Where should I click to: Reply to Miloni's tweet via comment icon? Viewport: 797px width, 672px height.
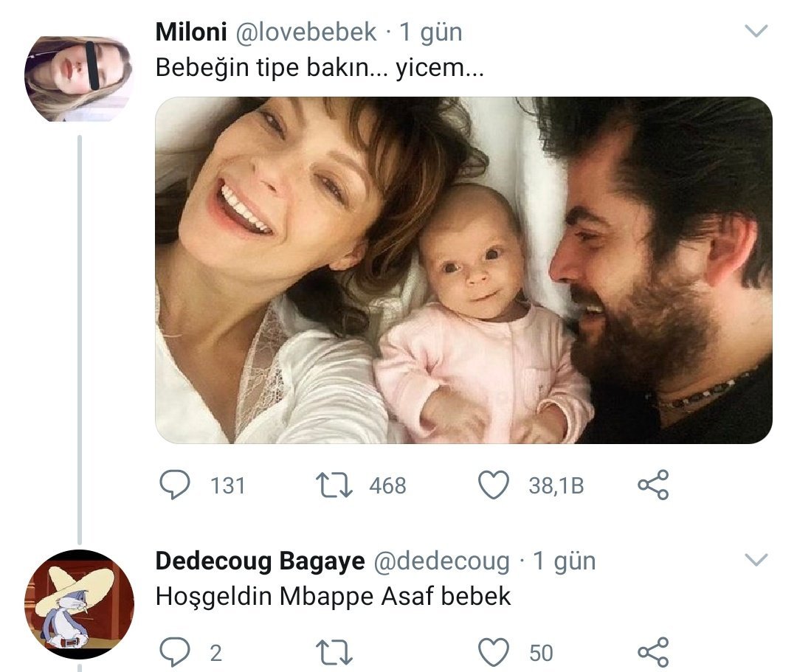point(176,485)
